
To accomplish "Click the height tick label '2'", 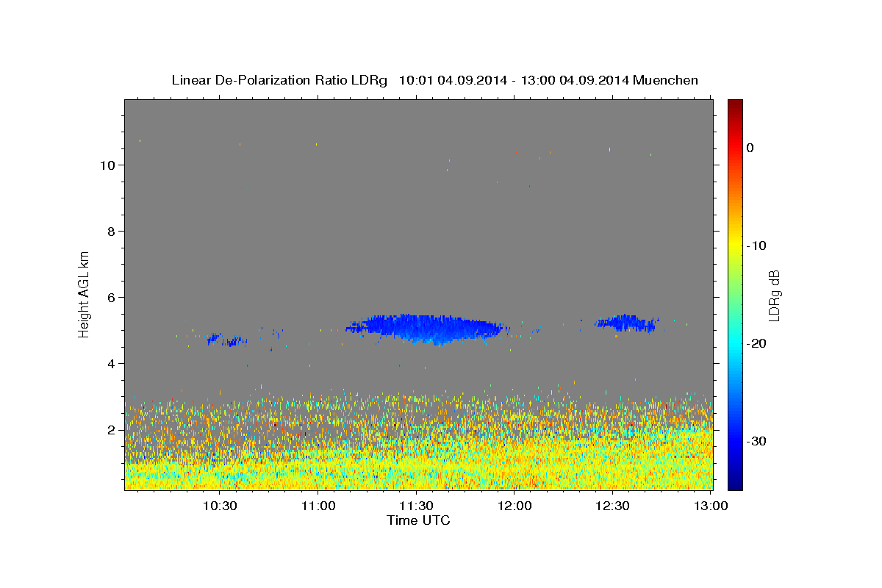I will point(112,429).
